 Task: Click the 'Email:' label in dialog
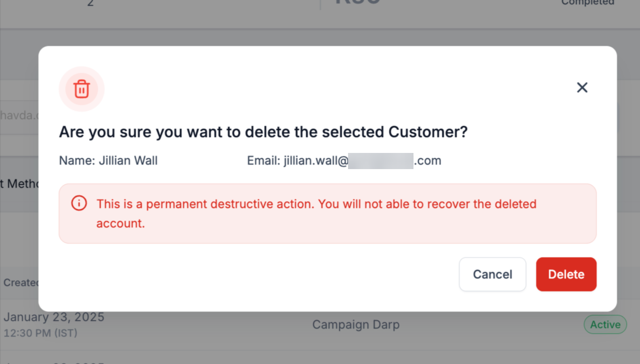(x=264, y=161)
